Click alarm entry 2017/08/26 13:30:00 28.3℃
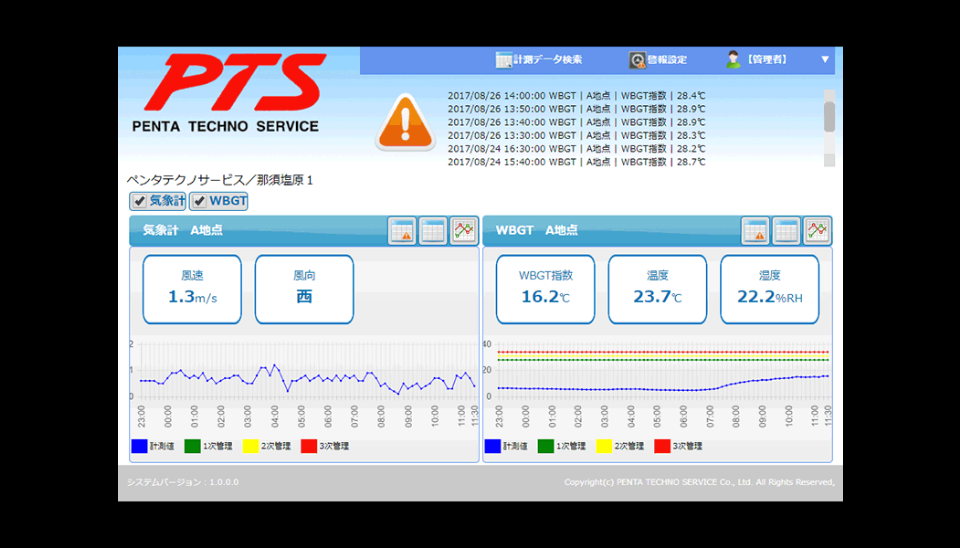Image resolution: width=960 pixels, height=548 pixels. (x=576, y=135)
